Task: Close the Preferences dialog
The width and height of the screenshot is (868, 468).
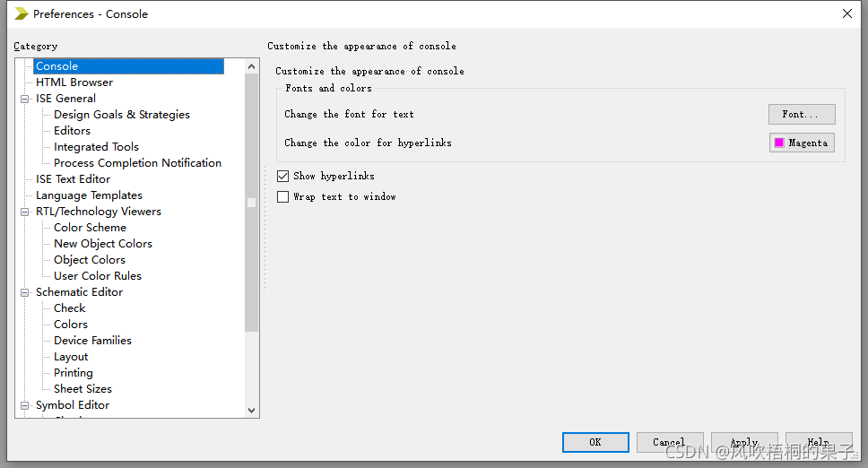Action: tap(847, 13)
